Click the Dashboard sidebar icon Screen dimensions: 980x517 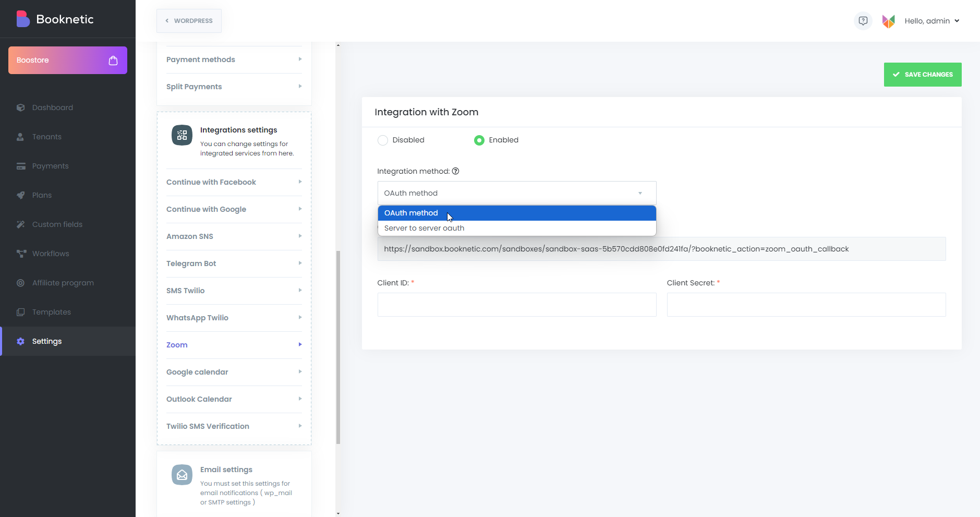21,107
